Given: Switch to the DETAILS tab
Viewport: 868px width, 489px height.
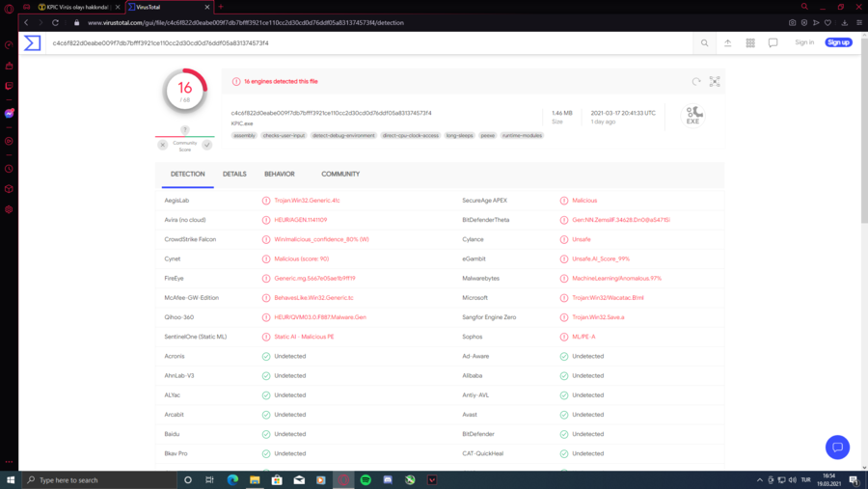Looking at the screenshot, I should coord(234,174).
